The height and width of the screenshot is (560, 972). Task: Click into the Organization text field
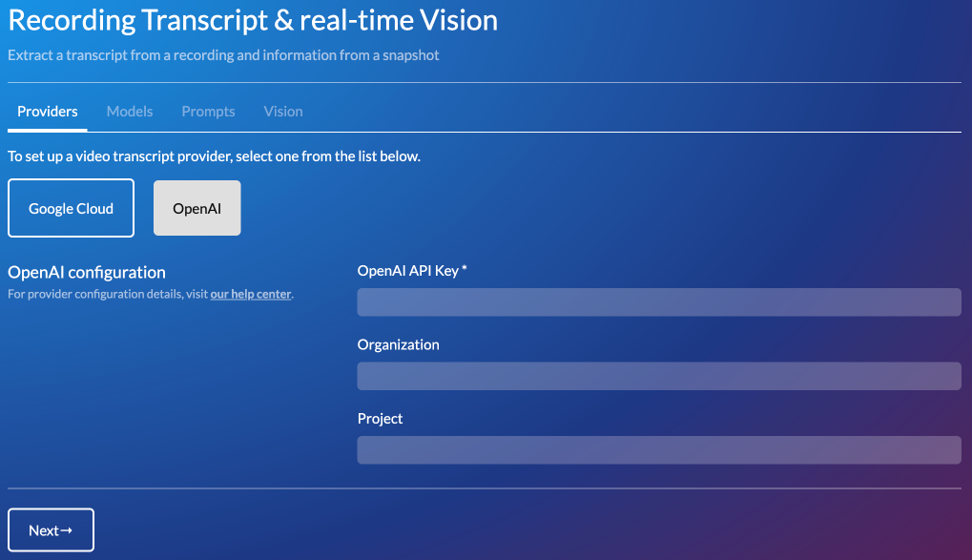[659, 376]
